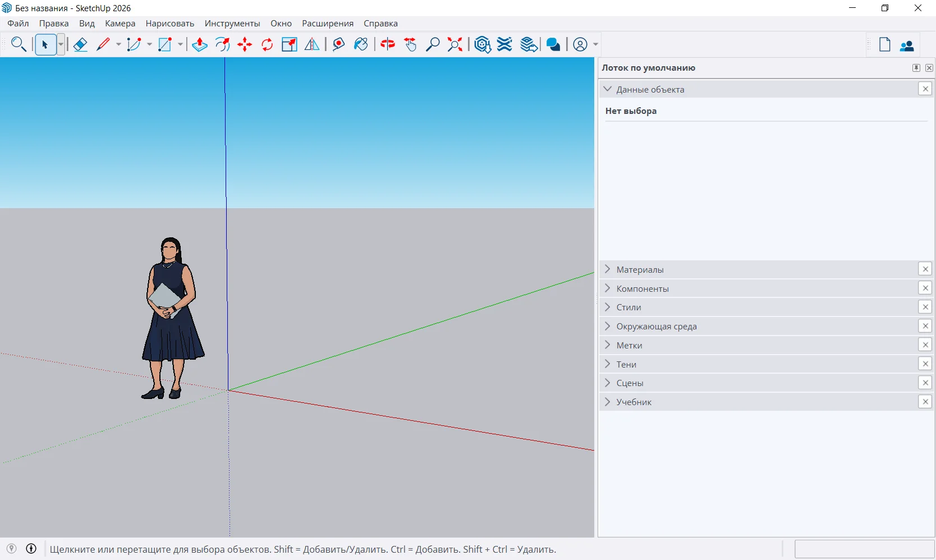This screenshot has height=560, width=936.
Task: Choose the Offset tool
Action: (x=222, y=44)
